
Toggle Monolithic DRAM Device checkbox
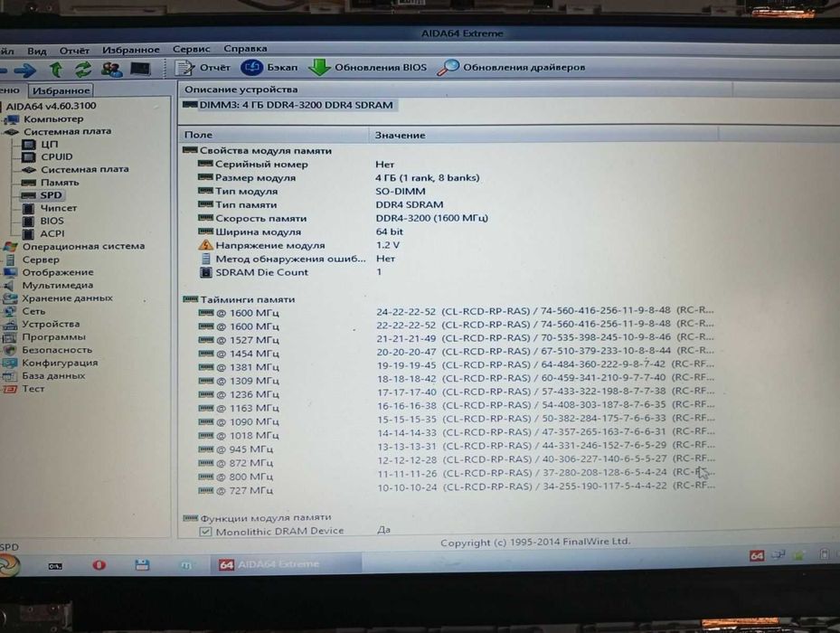pyautogui.click(x=205, y=532)
